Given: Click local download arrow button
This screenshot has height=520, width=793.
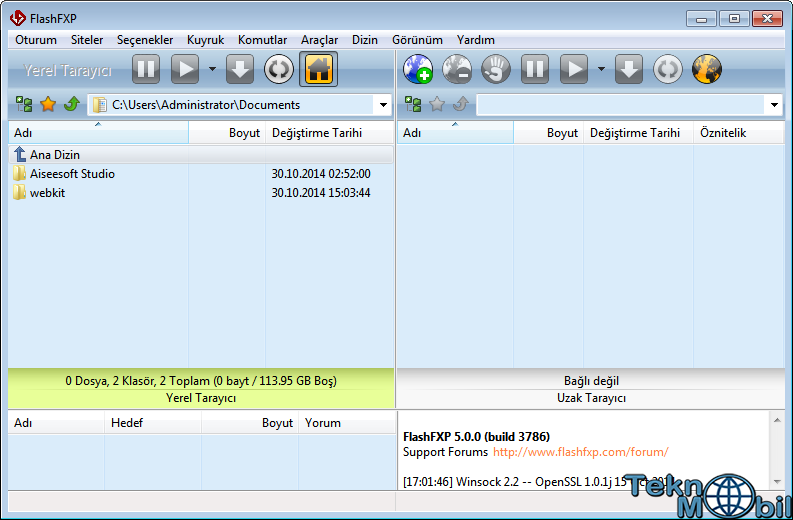Looking at the screenshot, I should click(240, 69).
